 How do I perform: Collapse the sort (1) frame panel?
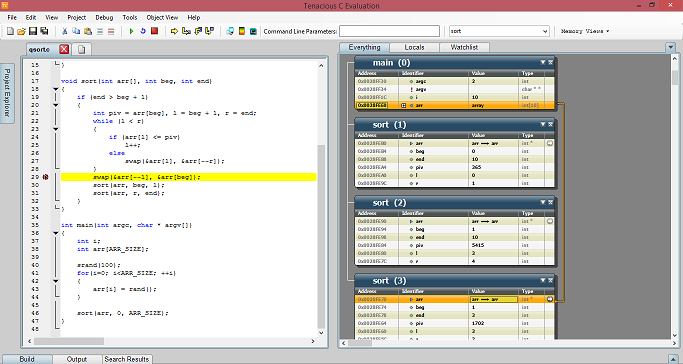point(543,124)
